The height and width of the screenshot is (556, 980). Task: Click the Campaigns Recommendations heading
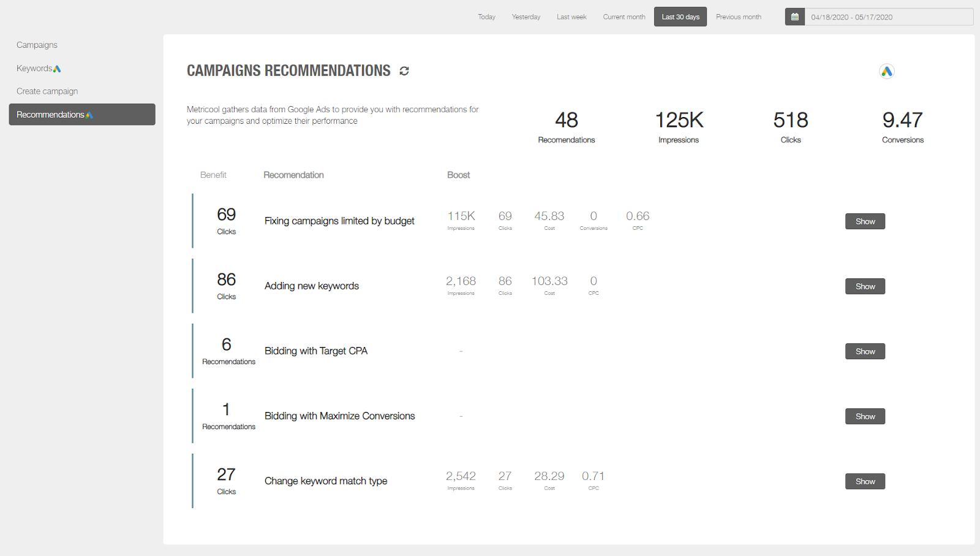(288, 70)
